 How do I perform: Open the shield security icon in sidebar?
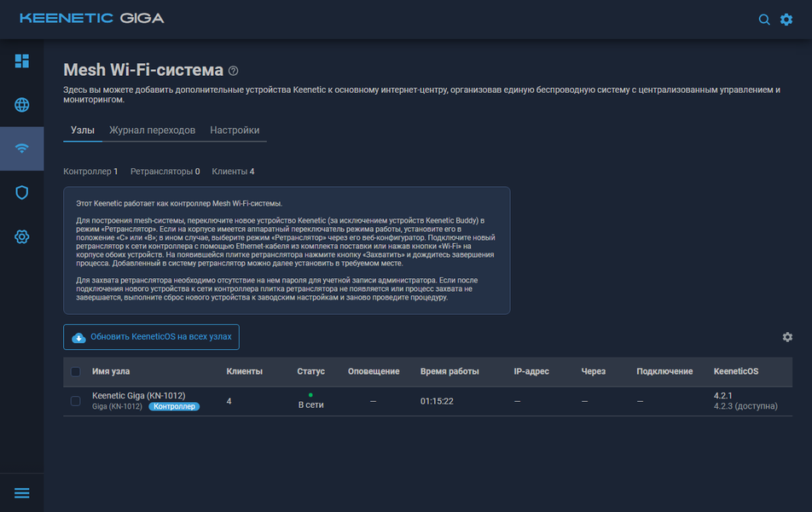(x=22, y=193)
